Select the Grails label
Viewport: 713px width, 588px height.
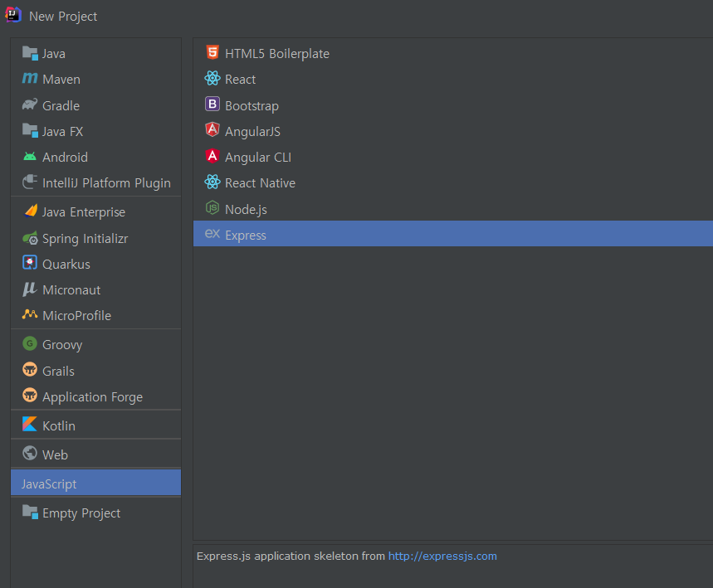pos(58,372)
